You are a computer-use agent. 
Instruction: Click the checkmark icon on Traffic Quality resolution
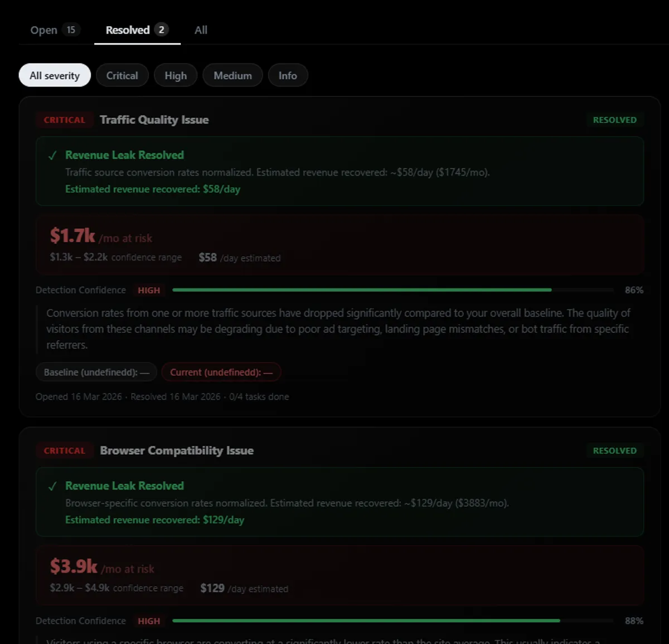[52, 155]
